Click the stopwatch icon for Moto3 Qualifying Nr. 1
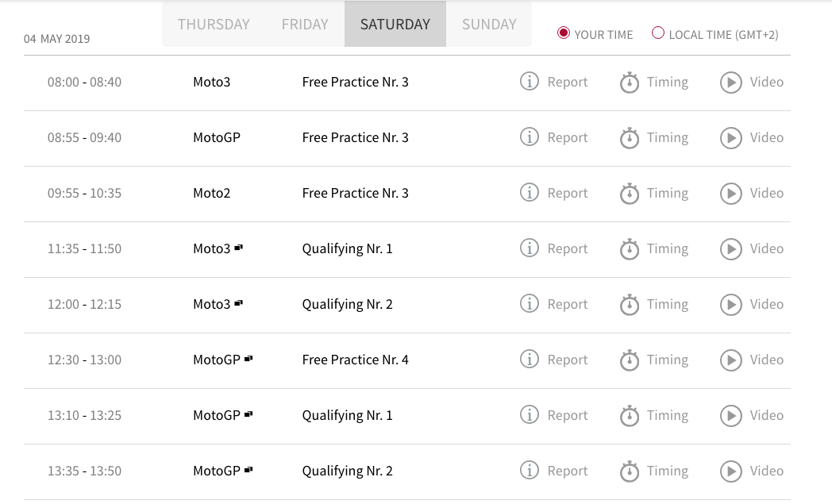 click(630, 249)
